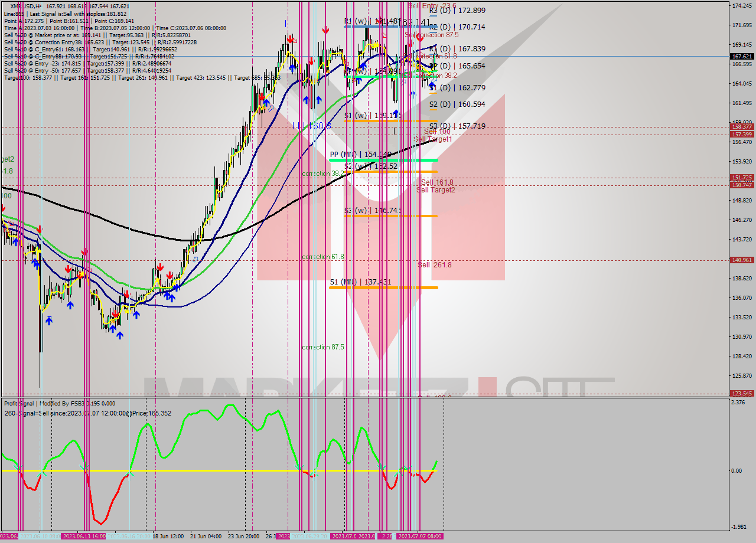Click the S1 (MN) | 137.431 label
The height and width of the screenshot is (543, 756).
360,282
